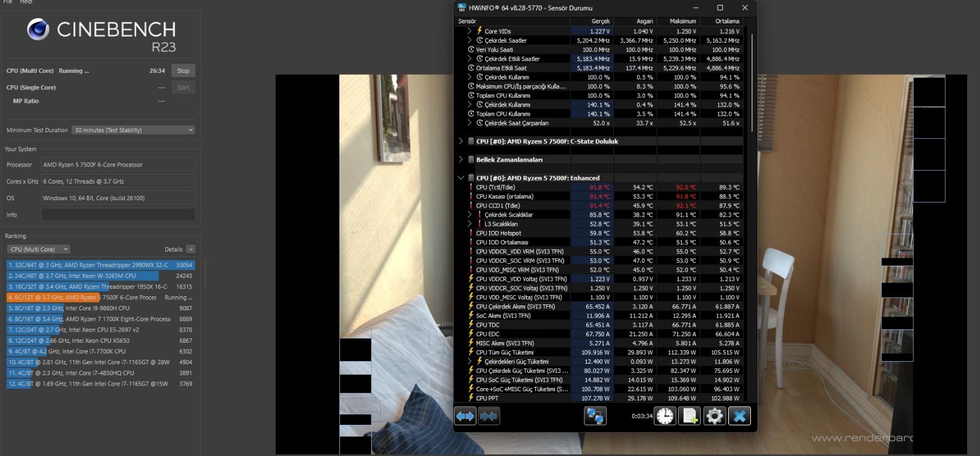Viewport: 980px width, 456px height.
Task: Select the Threadripper 2990WX ranking entry
Action: [100, 265]
